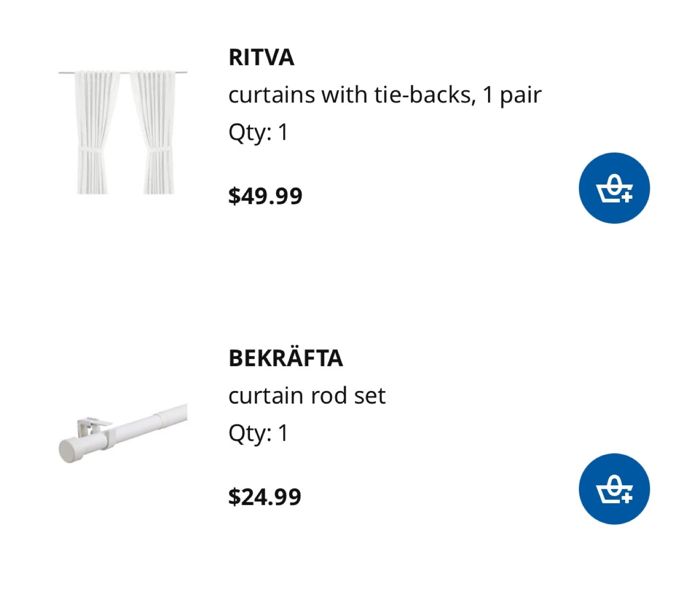Open the RITVA curtains product photo
Screen dimensions: 700x613
[123, 132]
